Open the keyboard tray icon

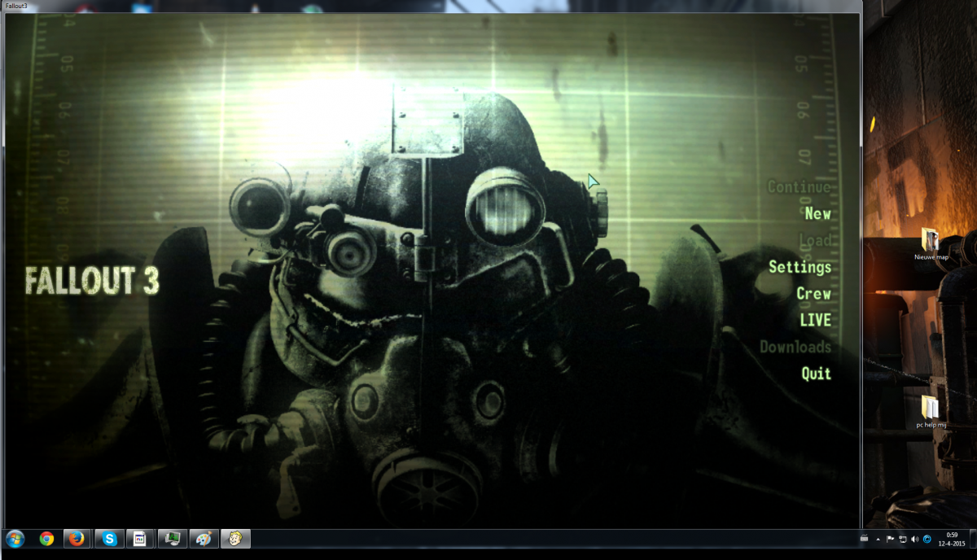pos(864,539)
